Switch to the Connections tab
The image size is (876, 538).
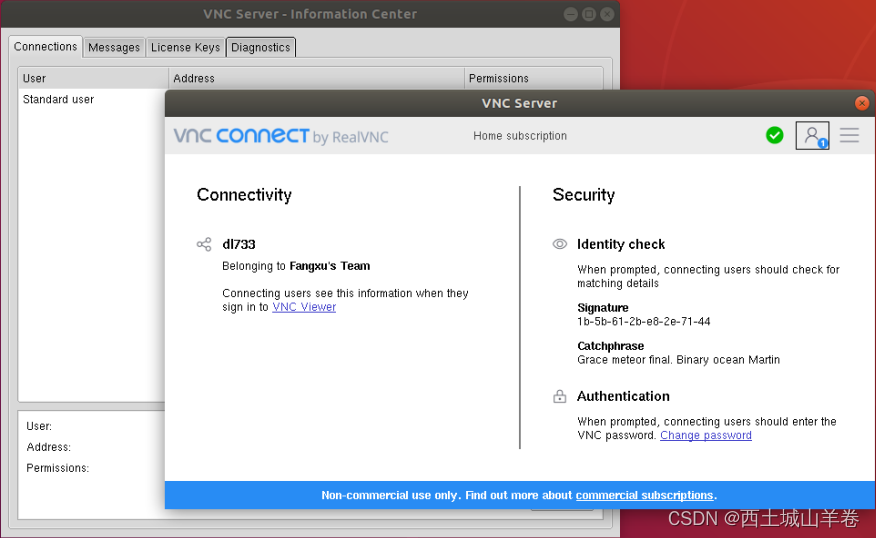45,47
